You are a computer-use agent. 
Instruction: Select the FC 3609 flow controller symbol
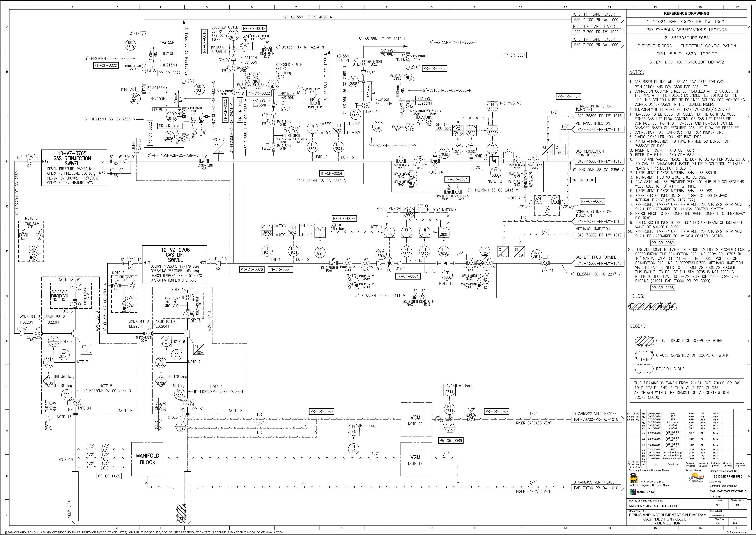coord(409,213)
